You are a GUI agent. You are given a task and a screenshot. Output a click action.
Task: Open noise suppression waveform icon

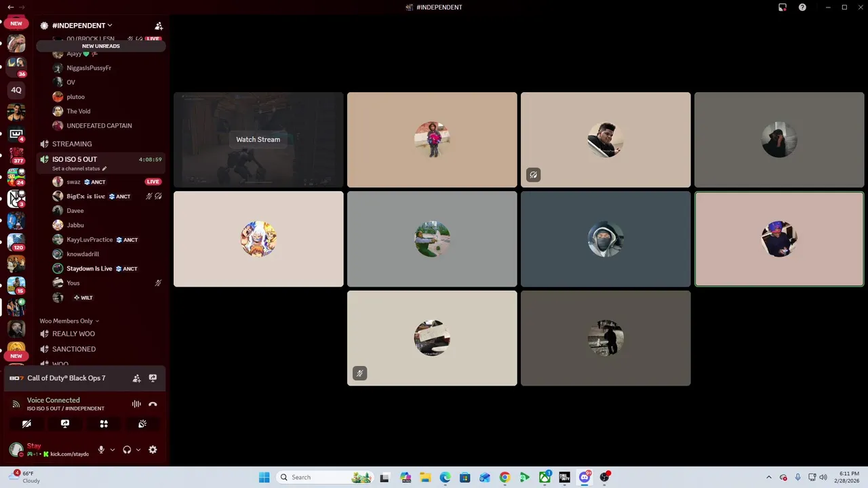(x=136, y=404)
